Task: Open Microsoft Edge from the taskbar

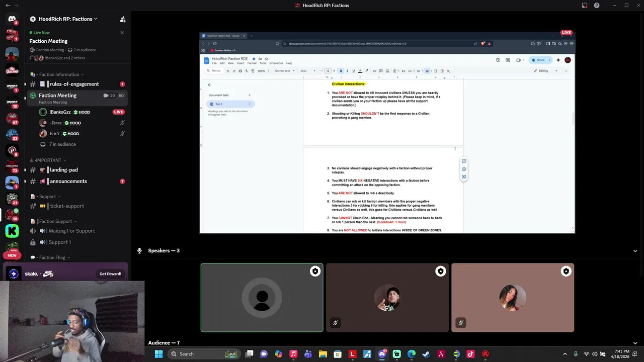Action: coord(412,354)
